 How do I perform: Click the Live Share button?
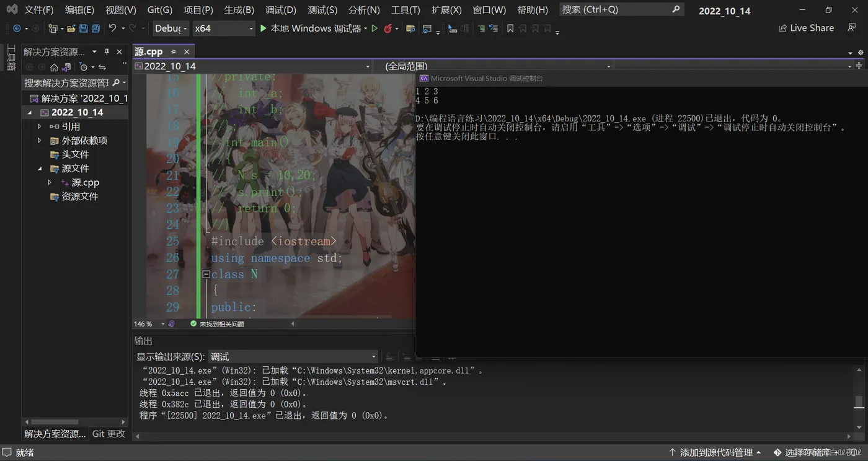point(806,28)
